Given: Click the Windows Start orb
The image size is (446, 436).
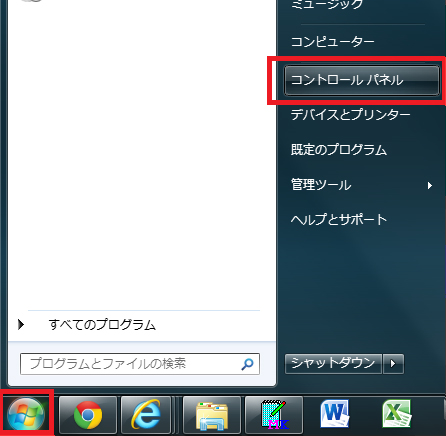Looking at the screenshot, I should coord(25,415).
